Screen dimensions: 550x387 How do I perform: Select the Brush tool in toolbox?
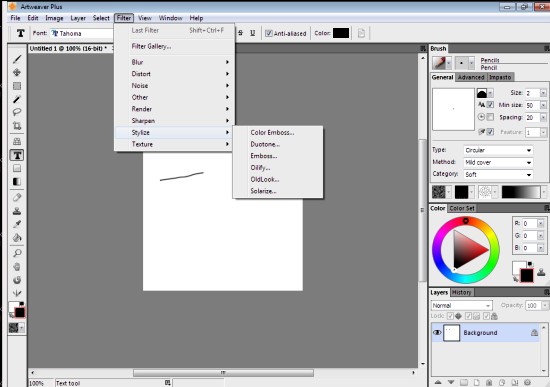pyautogui.click(x=17, y=59)
